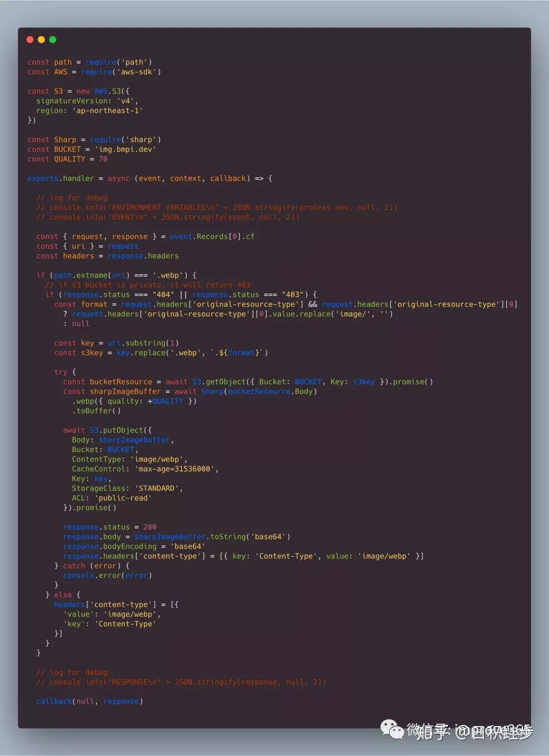Click the "RESPONSE\n" console.info comment
Viewport: 549px width, 756px height.
181,682
